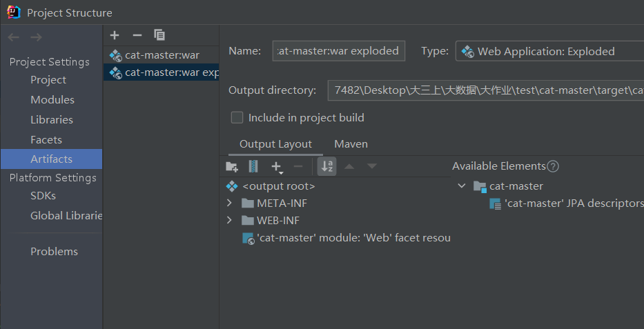Click the add artifact plus icon
644x329 pixels.
click(115, 35)
